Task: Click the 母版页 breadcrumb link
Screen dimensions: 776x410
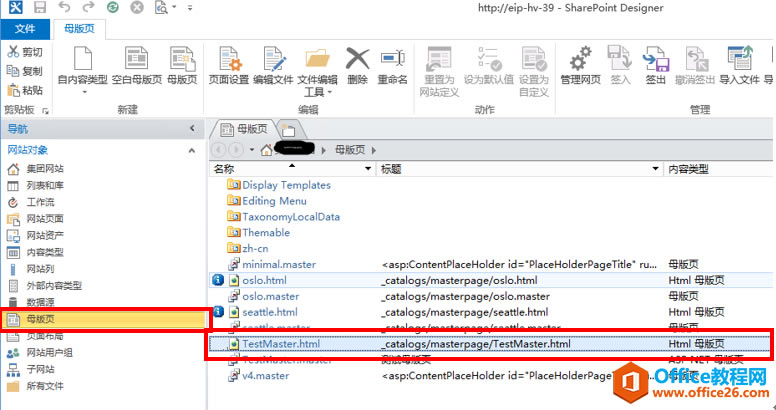Action: 350,150
